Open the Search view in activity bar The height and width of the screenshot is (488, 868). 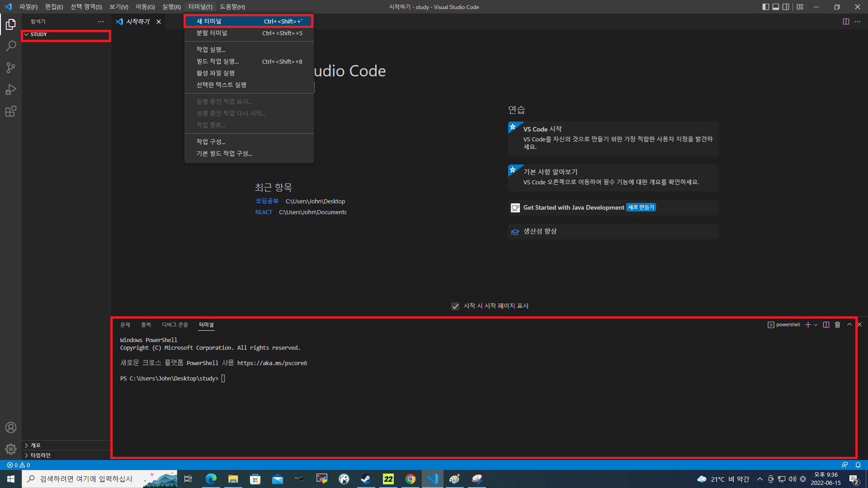tap(11, 46)
